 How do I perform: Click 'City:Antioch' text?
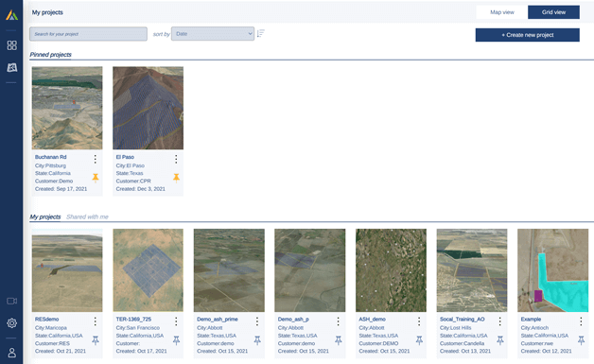[535, 328]
